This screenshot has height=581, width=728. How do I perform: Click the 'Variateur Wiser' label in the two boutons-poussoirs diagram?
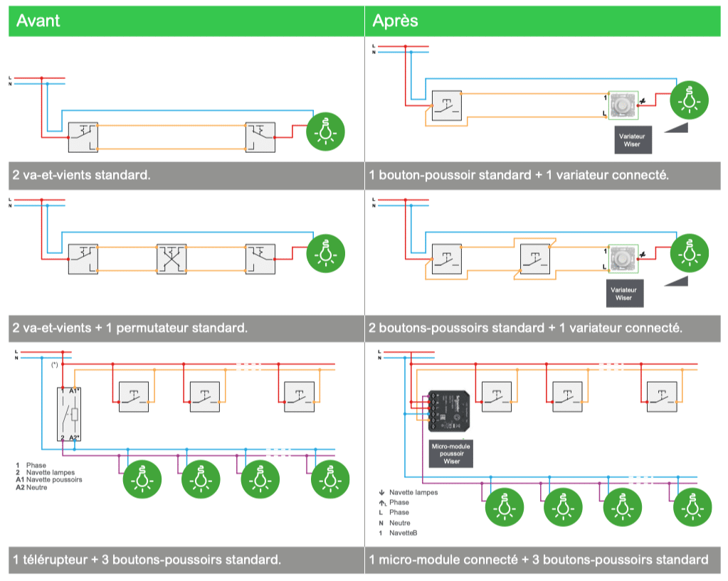point(625,293)
